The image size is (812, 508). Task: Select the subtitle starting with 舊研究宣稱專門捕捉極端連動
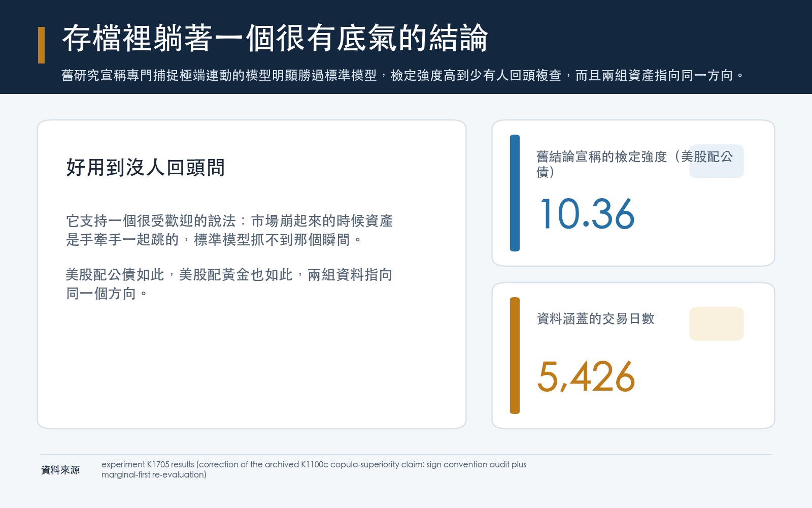click(403, 76)
